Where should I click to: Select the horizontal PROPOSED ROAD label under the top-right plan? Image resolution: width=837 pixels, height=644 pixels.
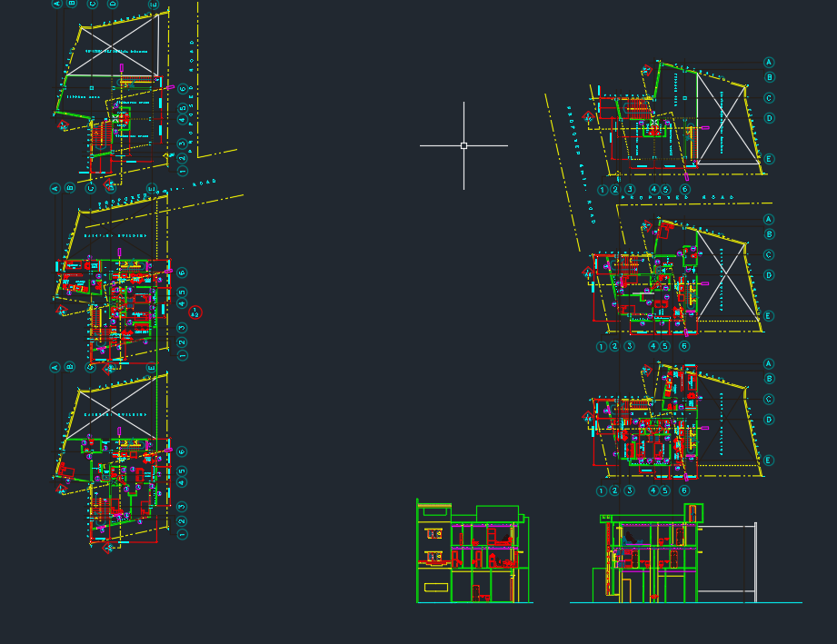[678, 197]
